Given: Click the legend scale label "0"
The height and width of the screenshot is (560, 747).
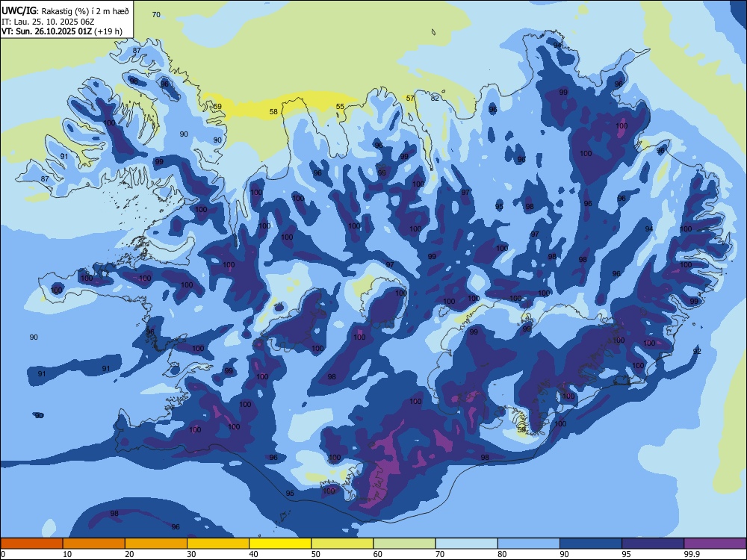Looking at the screenshot, I should 2,554.
